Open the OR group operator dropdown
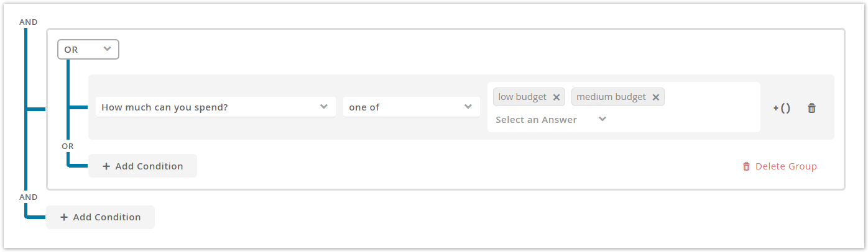This screenshot has width=868, height=252. pos(88,49)
